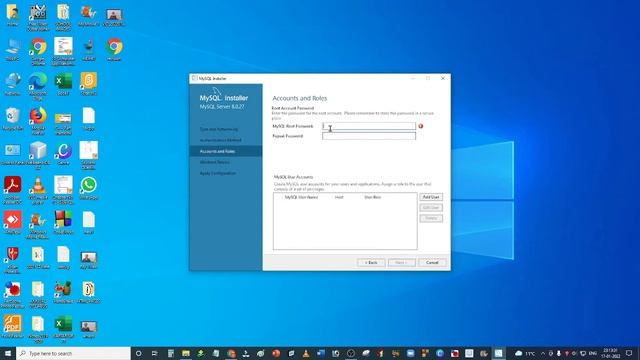Open Calculator from the taskbar

[x=171, y=353]
